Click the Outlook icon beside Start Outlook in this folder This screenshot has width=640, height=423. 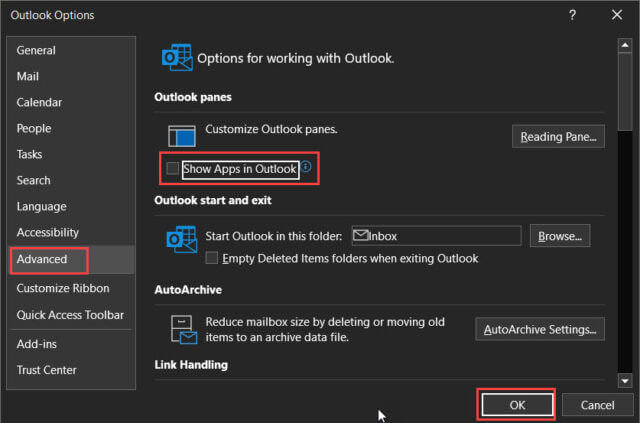182,239
